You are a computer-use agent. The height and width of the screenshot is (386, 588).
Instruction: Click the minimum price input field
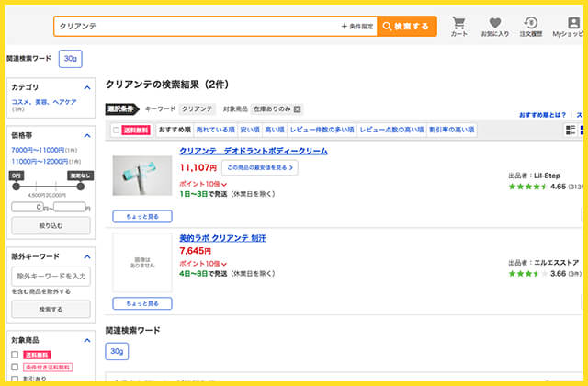click(x=28, y=207)
